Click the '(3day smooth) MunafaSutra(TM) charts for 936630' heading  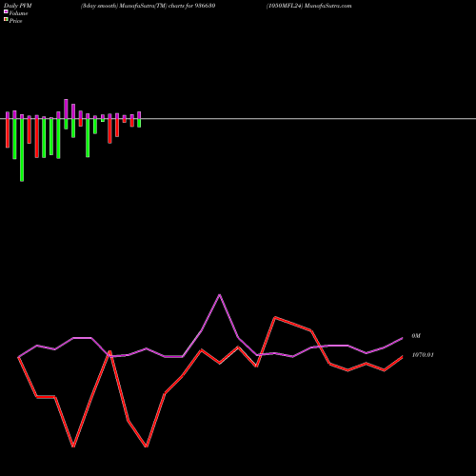(149, 6)
